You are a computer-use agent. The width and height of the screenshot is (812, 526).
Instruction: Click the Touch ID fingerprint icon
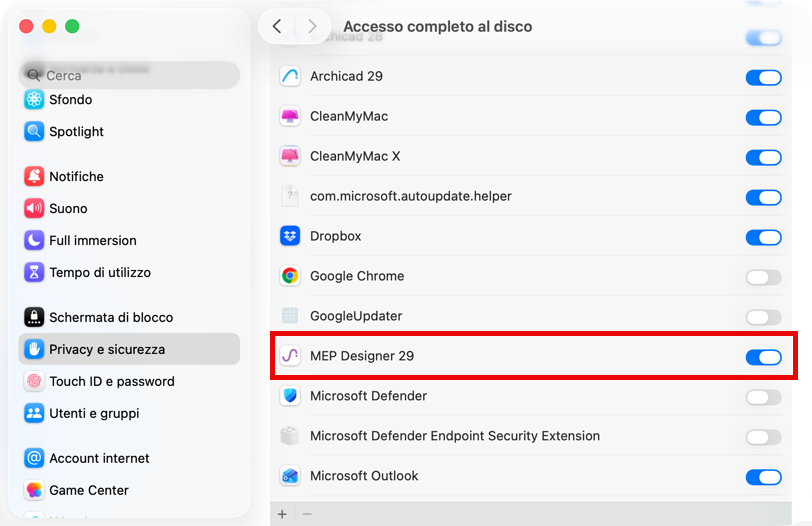pyautogui.click(x=34, y=381)
